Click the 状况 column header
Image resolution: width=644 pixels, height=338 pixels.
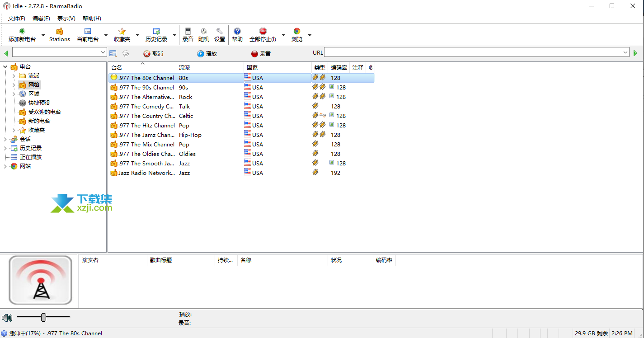point(351,260)
